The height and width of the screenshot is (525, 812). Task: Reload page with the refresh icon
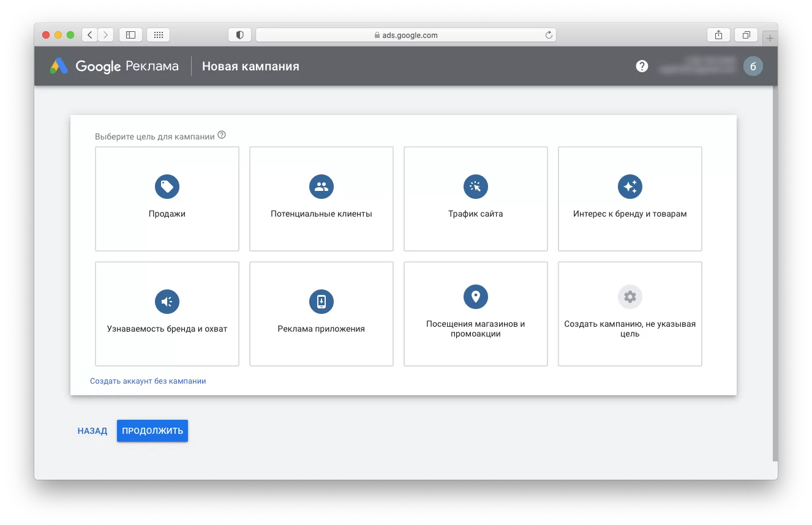[x=549, y=35]
